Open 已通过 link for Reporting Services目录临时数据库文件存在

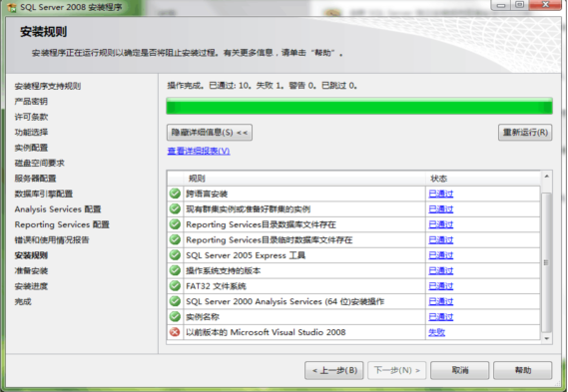[x=441, y=239]
